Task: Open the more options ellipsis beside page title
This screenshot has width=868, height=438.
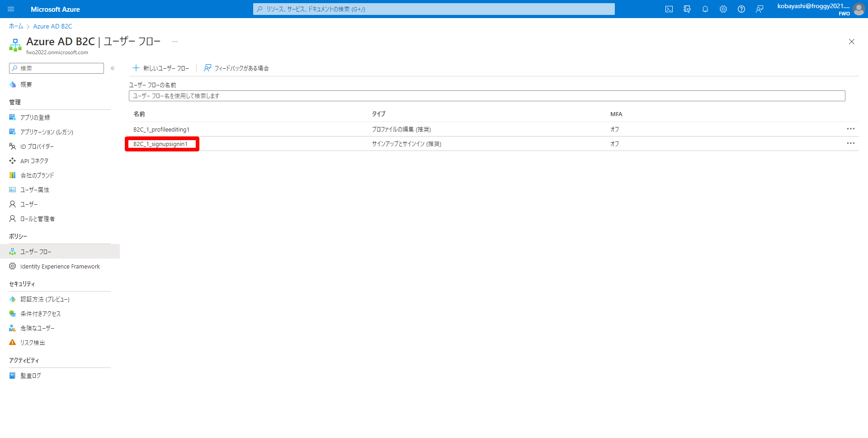Action: tap(175, 42)
